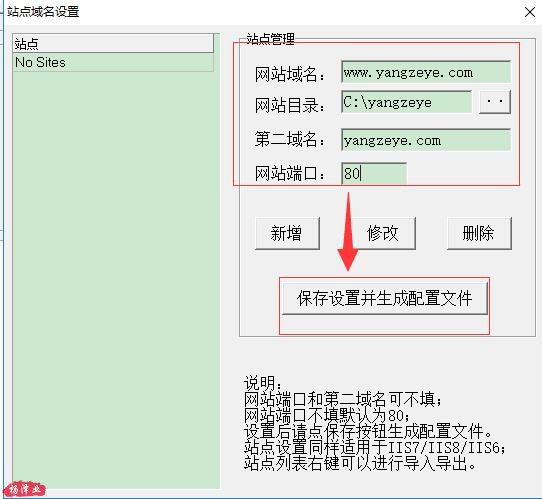Remove the site using 删除 button
Screen dimensions: 542x499
479,233
